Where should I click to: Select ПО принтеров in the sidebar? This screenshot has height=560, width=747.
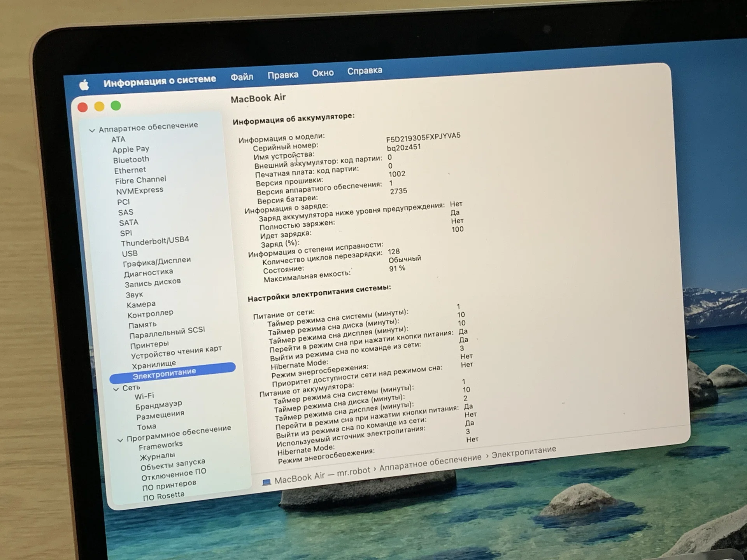point(169,486)
